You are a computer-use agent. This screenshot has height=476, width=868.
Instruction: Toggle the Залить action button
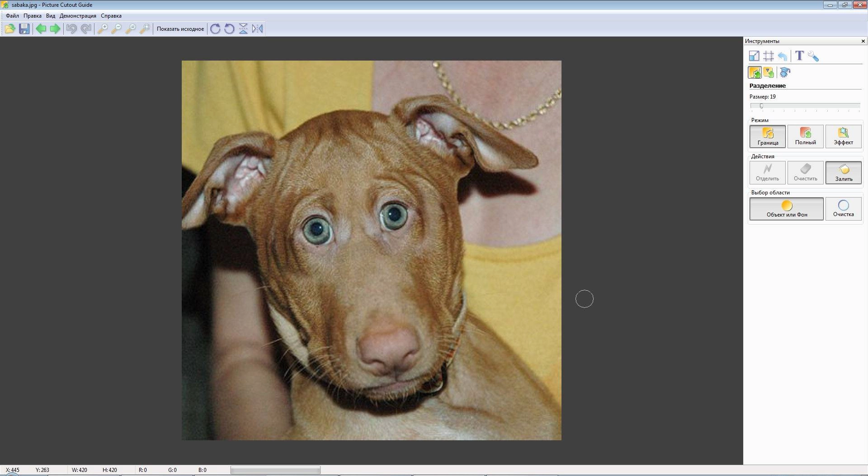pos(843,172)
